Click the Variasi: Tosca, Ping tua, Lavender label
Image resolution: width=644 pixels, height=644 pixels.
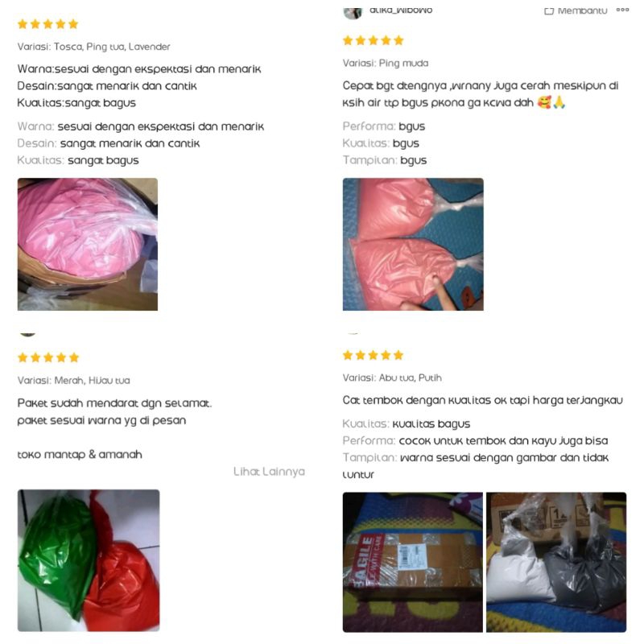pyautogui.click(x=93, y=47)
